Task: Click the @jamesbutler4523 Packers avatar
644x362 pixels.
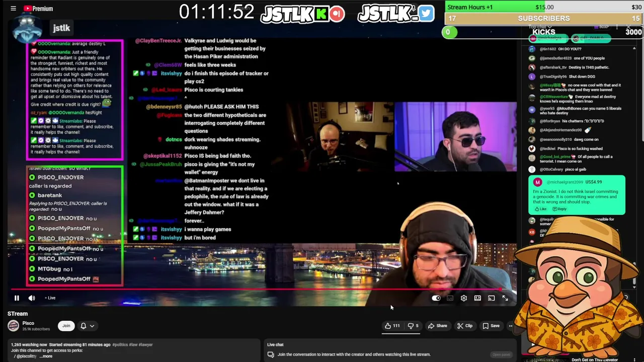Action: (x=532, y=58)
